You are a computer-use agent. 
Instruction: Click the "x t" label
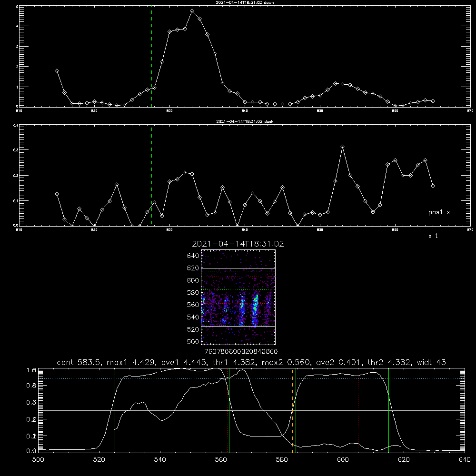point(433,236)
